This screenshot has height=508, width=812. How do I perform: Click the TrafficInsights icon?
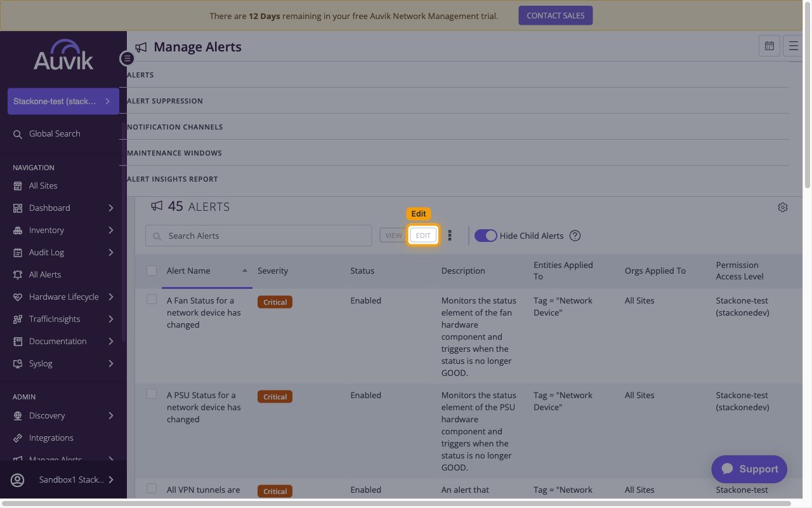pyautogui.click(x=18, y=319)
